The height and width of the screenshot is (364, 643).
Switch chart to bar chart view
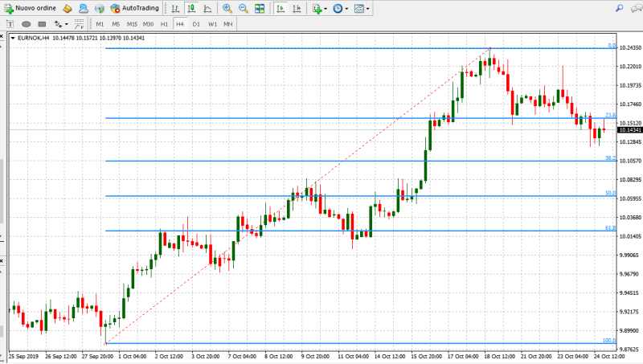pos(175,8)
